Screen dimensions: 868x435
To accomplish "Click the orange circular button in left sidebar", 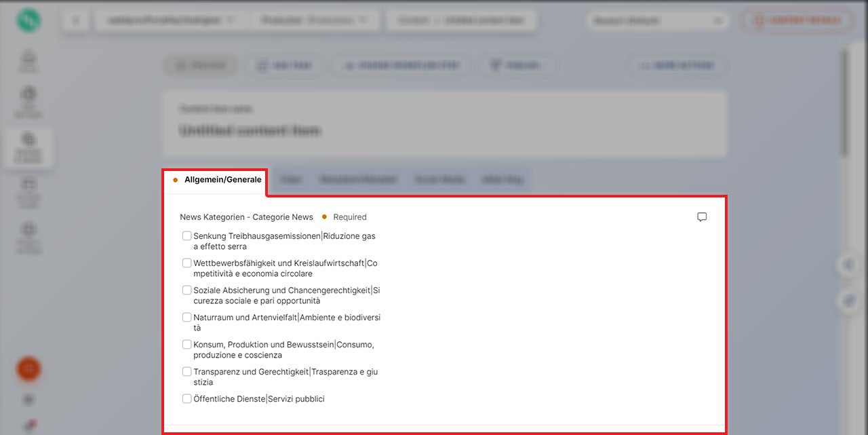I will (28, 368).
